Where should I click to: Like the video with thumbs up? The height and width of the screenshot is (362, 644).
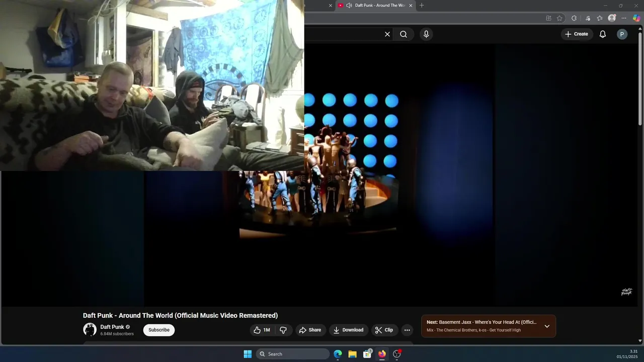click(262, 330)
